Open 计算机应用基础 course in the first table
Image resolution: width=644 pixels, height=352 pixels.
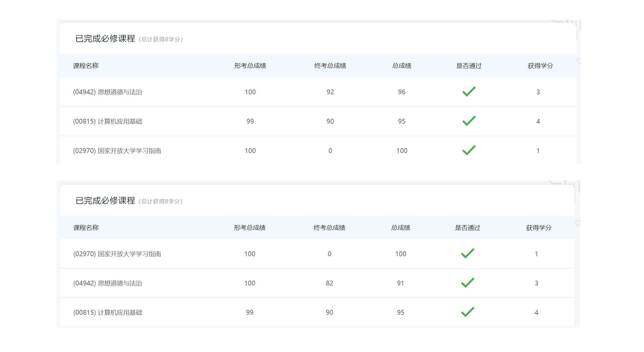[108, 121]
